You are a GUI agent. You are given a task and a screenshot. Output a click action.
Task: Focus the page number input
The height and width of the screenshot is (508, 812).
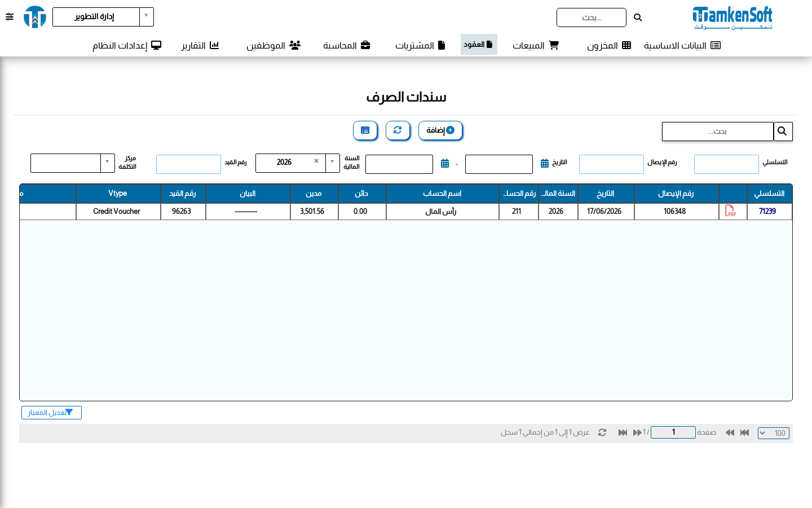673,432
